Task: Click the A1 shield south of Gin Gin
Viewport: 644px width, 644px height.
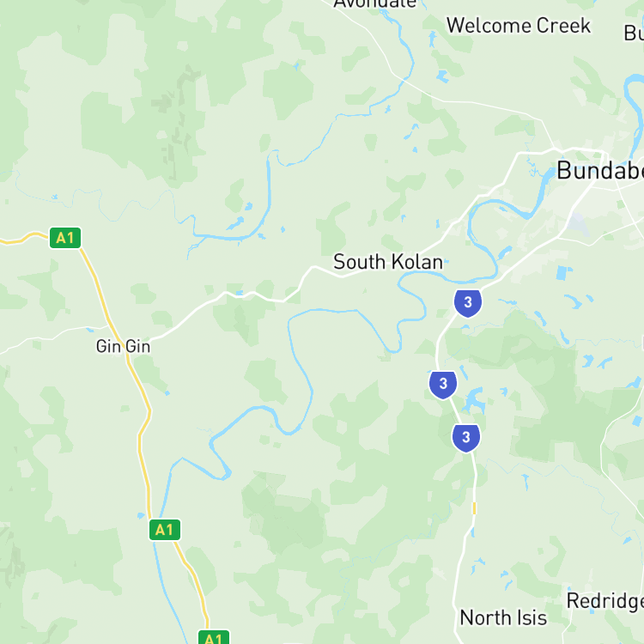Action: 165,530
